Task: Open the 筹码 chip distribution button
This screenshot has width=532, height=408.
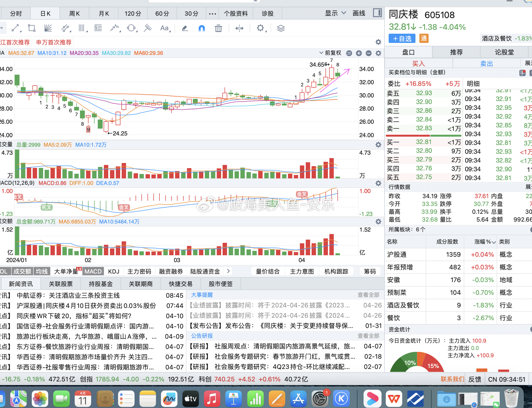Action: (370, 271)
